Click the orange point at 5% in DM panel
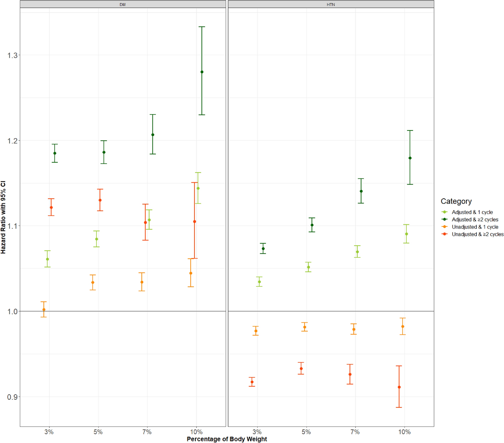The height and width of the screenshot is (443, 504). [x=93, y=282]
